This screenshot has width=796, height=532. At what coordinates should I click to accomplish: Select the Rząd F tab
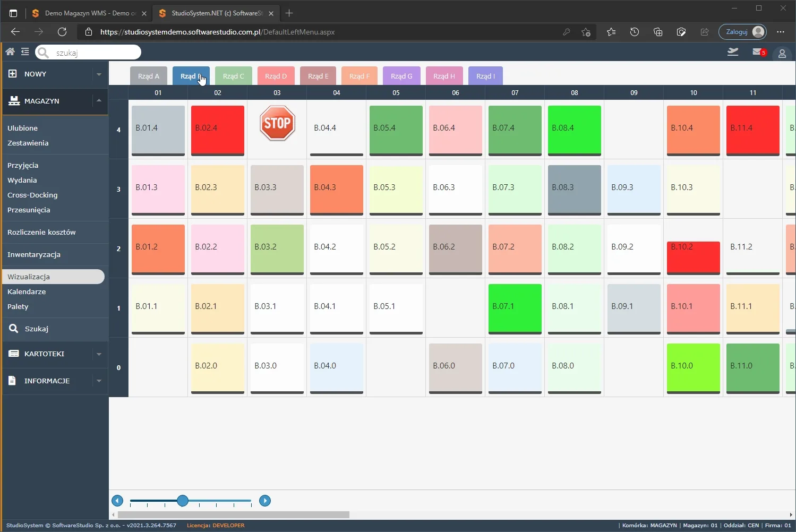360,76
